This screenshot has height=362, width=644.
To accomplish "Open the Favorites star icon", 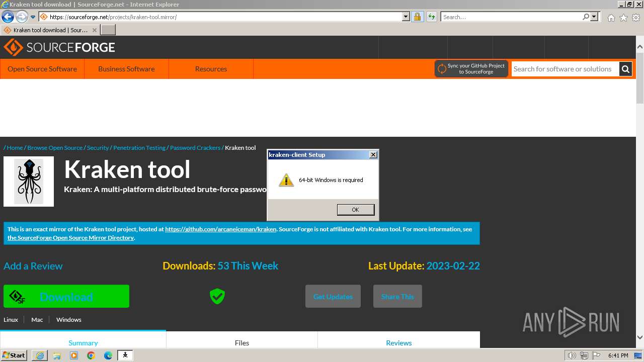I will coord(623,18).
